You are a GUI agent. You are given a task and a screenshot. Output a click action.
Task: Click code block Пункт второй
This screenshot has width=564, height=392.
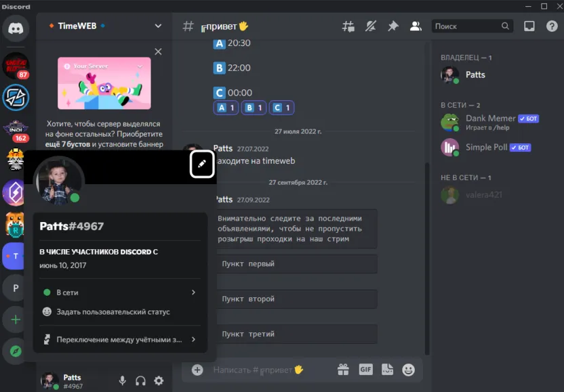(298, 299)
